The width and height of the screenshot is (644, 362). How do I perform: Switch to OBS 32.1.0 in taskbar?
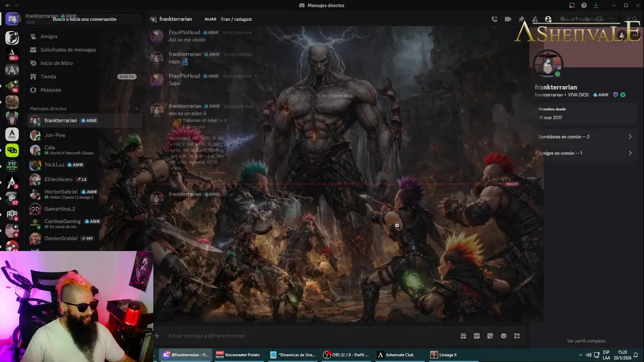(346, 355)
